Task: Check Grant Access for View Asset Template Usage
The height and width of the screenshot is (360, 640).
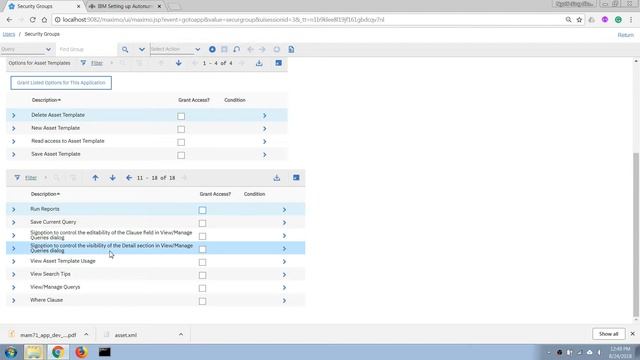Action: coord(202,262)
